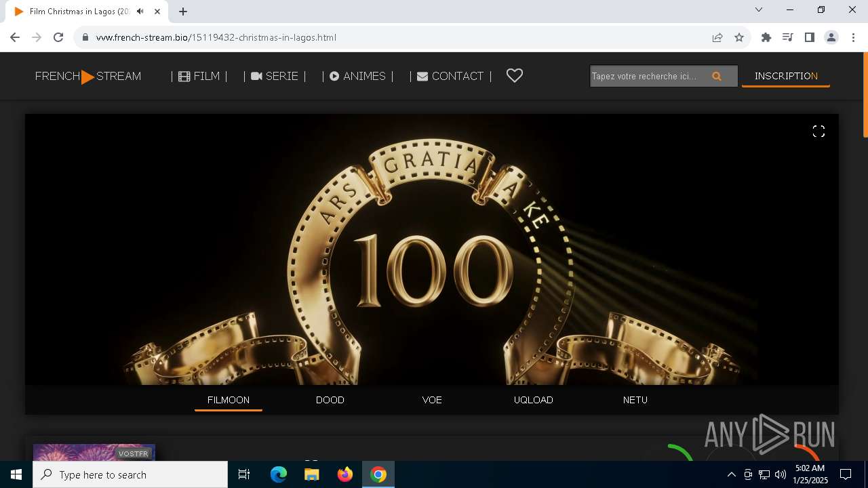
Task: Bookmark this page with star icon
Action: 739,37
